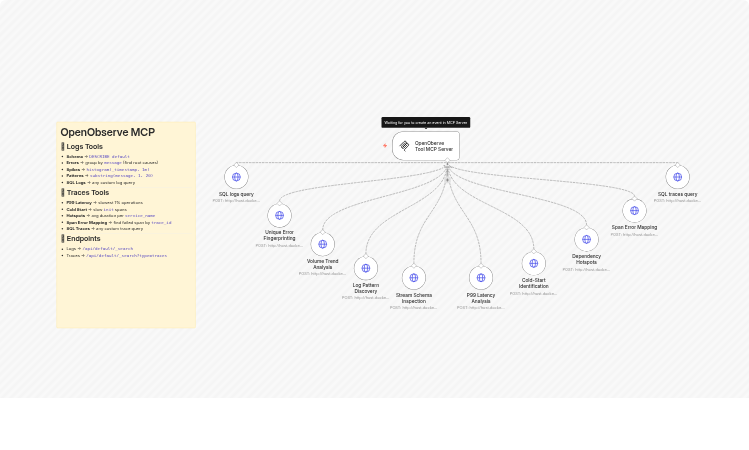Open the Span Error Mapping node
749x450 pixels.
click(634, 211)
